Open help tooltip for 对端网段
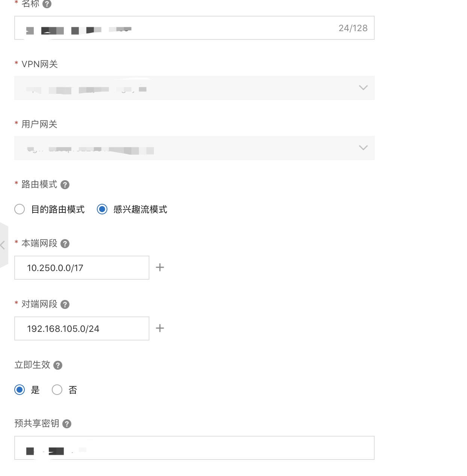The height and width of the screenshot is (476, 467). [x=65, y=304]
